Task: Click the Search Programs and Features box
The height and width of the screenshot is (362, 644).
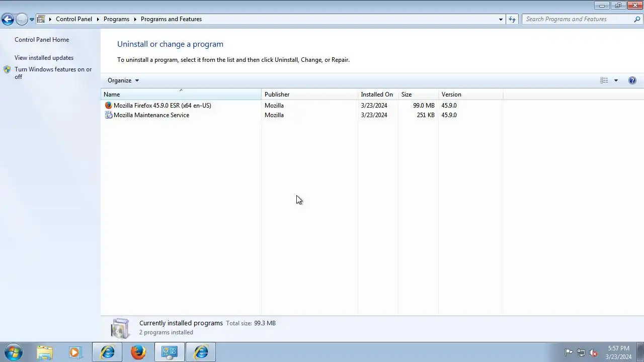Action: point(577,19)
